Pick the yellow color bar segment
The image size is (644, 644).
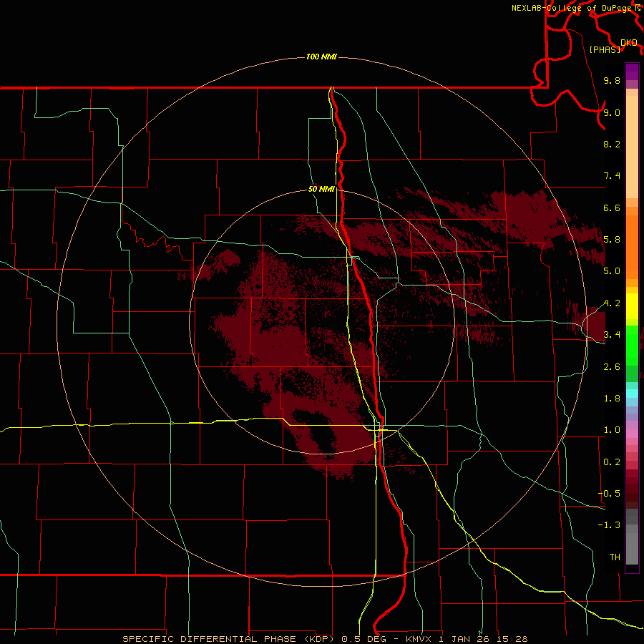click(632, 306)
